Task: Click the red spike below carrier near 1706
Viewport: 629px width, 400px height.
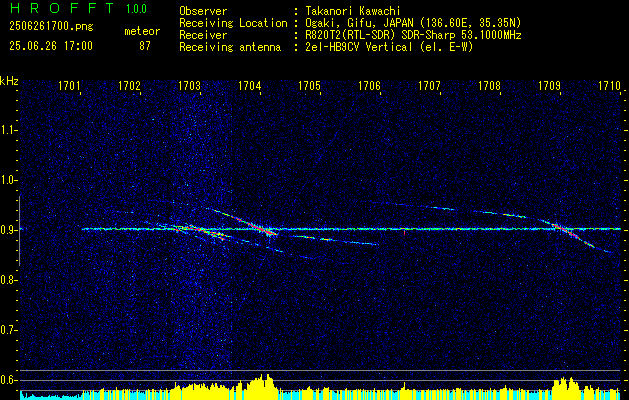Action: [x=404, y=232]
